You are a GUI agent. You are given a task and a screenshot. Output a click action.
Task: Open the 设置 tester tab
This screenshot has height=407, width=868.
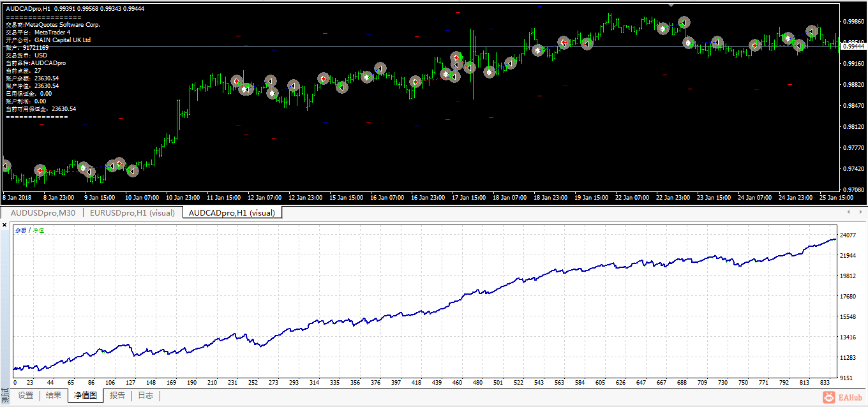26,396
